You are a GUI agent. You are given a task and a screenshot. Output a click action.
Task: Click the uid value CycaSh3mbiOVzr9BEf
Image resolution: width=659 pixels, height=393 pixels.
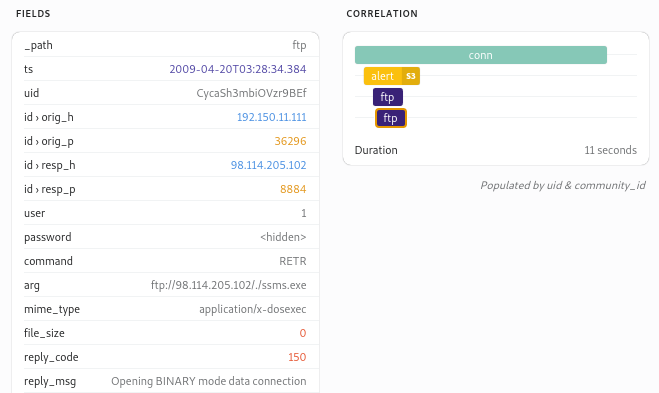point(251,93)
